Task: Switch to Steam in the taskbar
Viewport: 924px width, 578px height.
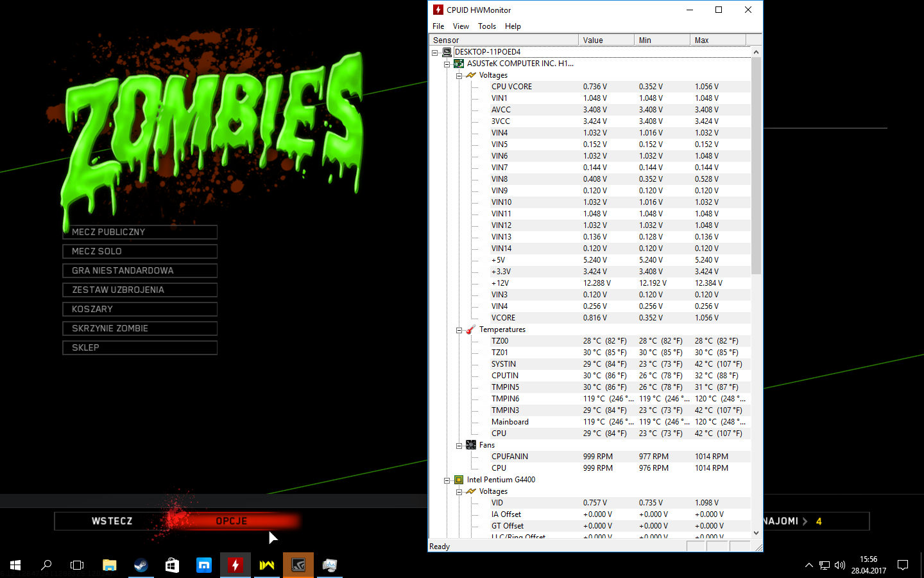Action: pos(141,565)
